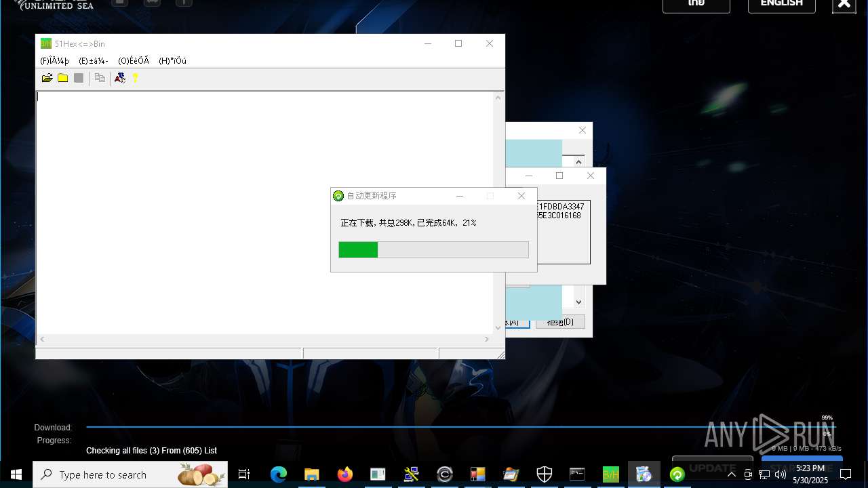This screenshot has height=488, width=868.
Task: Click the colorful panel app icon on taskbar
Action: coord(478,474)
